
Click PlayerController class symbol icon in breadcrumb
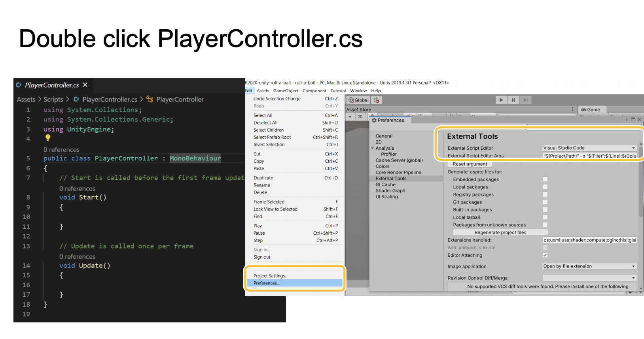point(150,99)
